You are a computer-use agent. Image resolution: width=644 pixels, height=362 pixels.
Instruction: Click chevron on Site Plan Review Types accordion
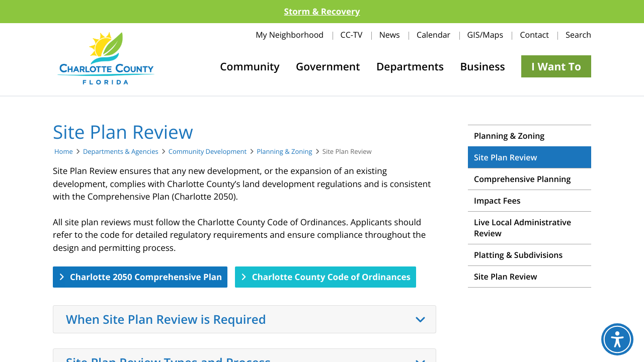coord(420,359)
